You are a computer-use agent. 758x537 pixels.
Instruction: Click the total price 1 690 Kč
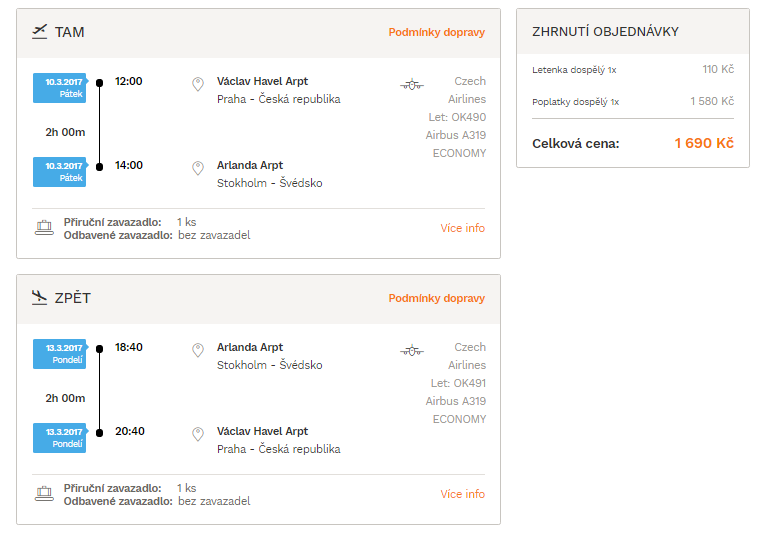coord(704,143)
